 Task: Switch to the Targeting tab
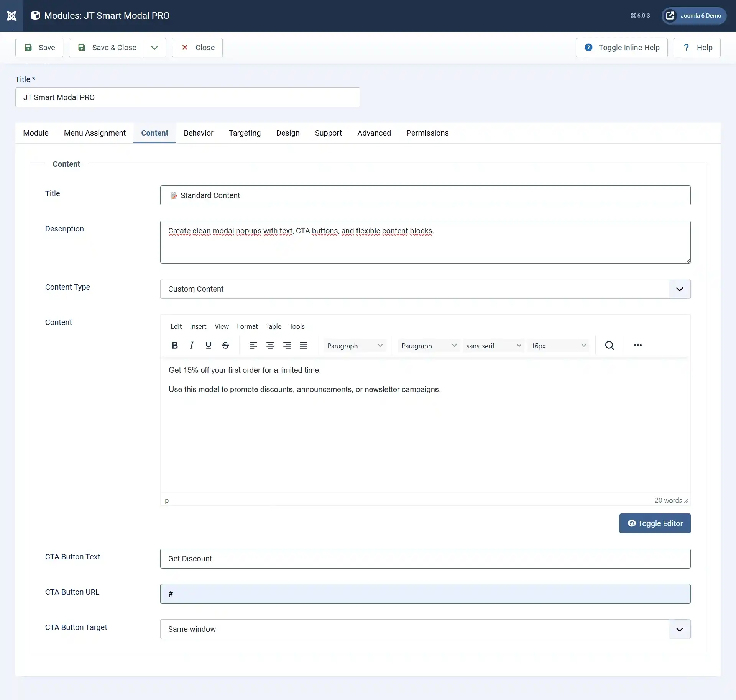click(x=245, y=133)
